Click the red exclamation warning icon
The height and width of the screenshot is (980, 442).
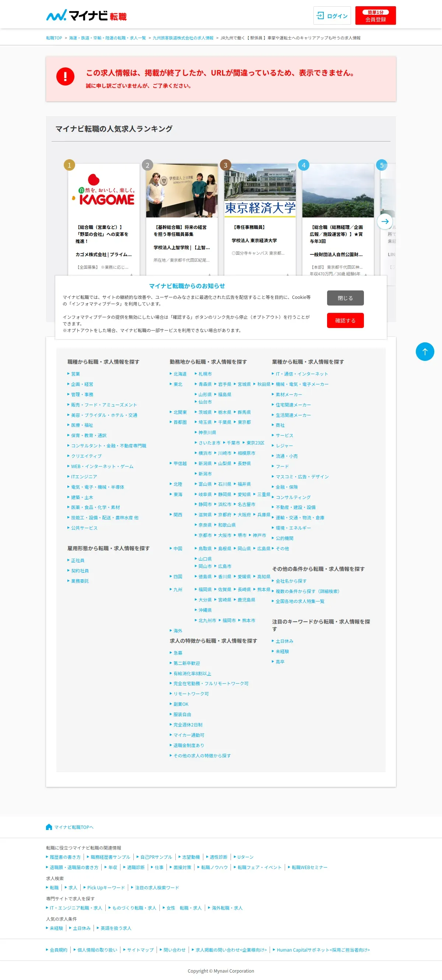(x=65, y=76)
